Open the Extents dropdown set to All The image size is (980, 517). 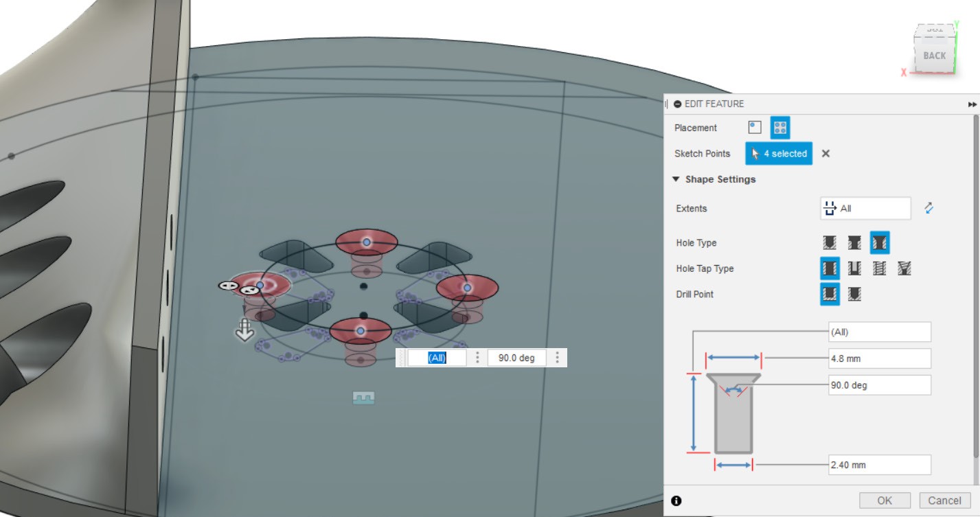[865, 208]
